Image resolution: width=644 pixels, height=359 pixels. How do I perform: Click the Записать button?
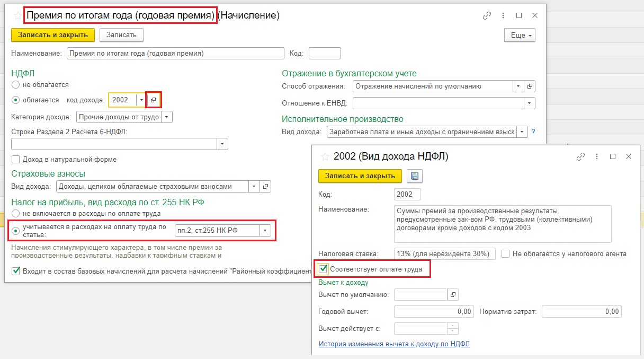pyautogui.click(x=121, y=35)
